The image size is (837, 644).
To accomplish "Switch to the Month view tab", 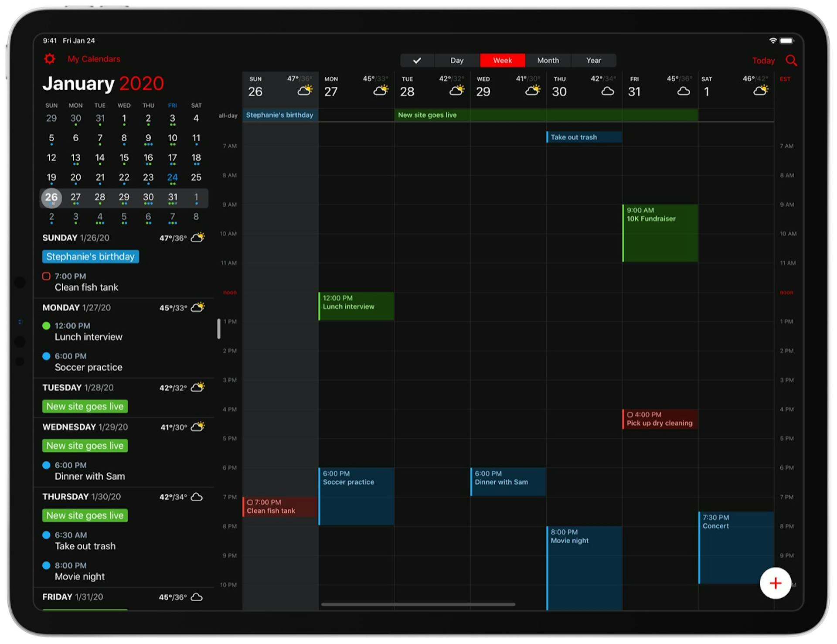I will pyautogui.click(x=548, y=60).
